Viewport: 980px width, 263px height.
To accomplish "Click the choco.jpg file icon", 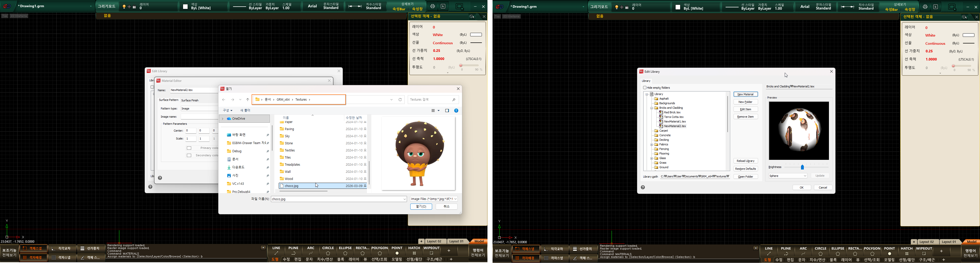I will (282, 186).
